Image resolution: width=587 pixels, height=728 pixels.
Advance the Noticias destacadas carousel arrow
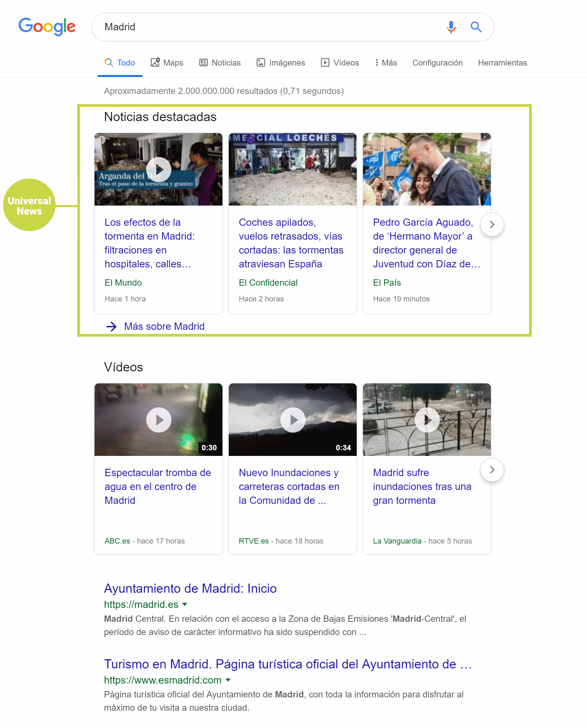click(x=492, y=224)
